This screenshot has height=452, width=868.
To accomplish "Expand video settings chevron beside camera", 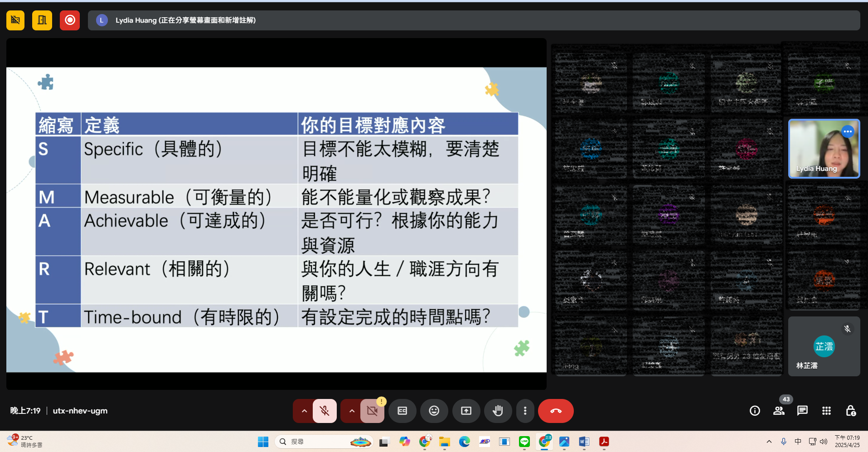I will coord(352,411).
